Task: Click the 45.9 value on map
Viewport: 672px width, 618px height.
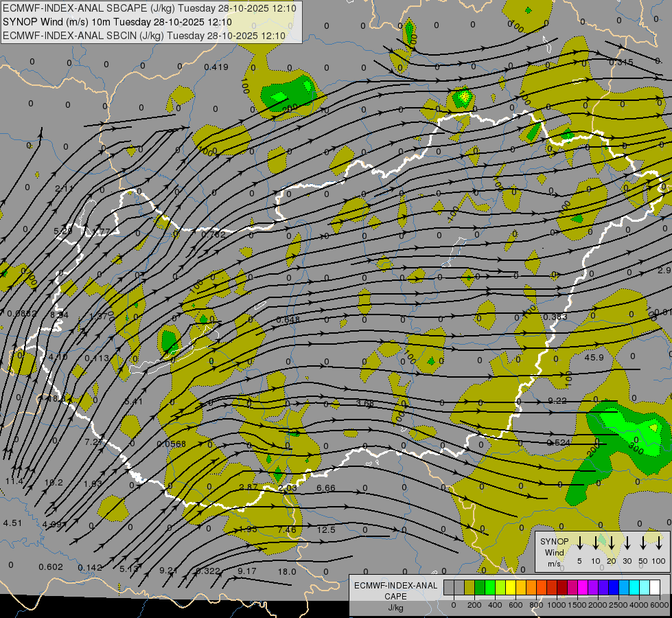Action: point(594,357)
